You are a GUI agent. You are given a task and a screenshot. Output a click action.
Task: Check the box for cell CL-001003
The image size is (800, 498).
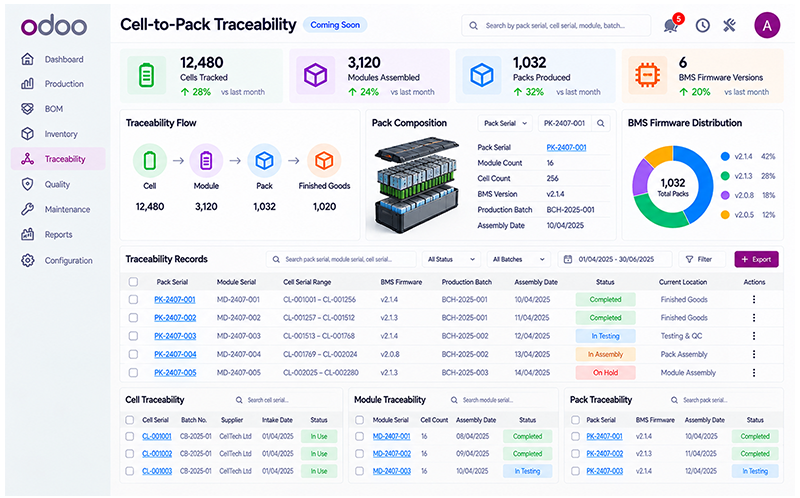click(x=130, y=471)
